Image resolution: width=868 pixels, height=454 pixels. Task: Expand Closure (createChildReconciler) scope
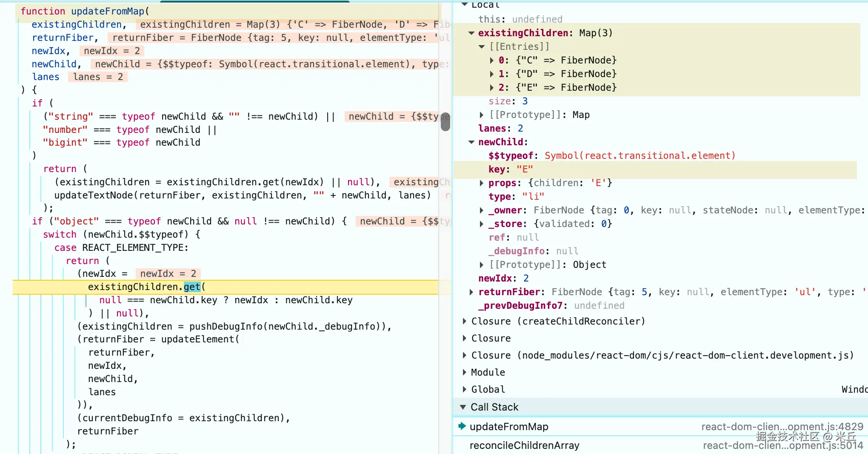[x=465, y=322]
